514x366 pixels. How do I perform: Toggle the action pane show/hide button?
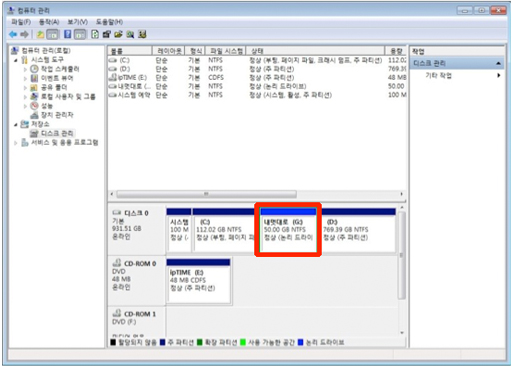point(80,34)
